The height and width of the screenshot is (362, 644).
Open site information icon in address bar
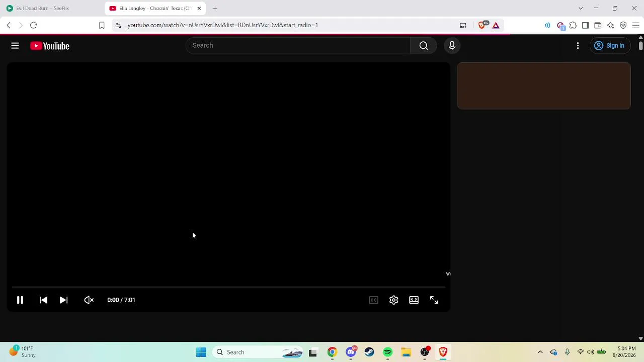point(118,25)
